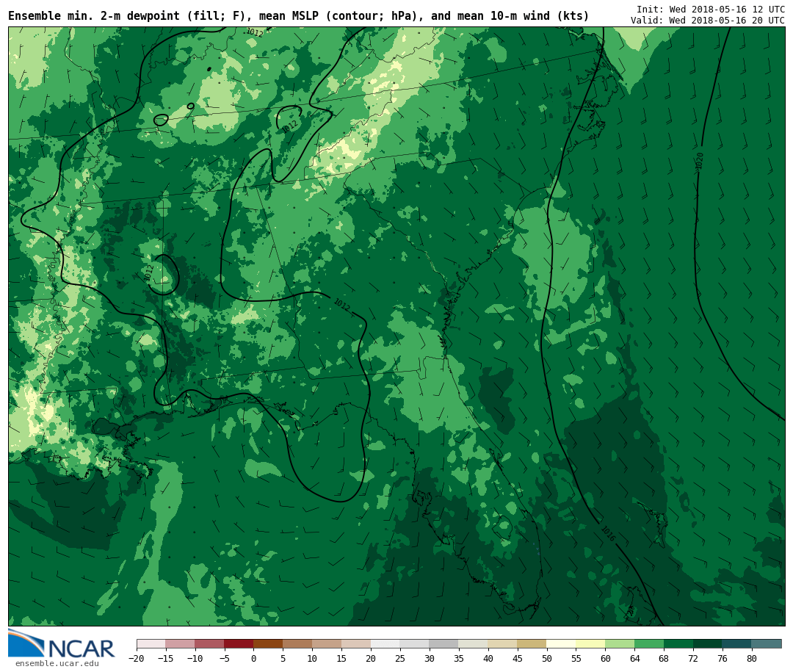This screenshot has width=793, height=672.
Task: Click the 1020 isobar contour label
Action: click(x=700, y=160)
